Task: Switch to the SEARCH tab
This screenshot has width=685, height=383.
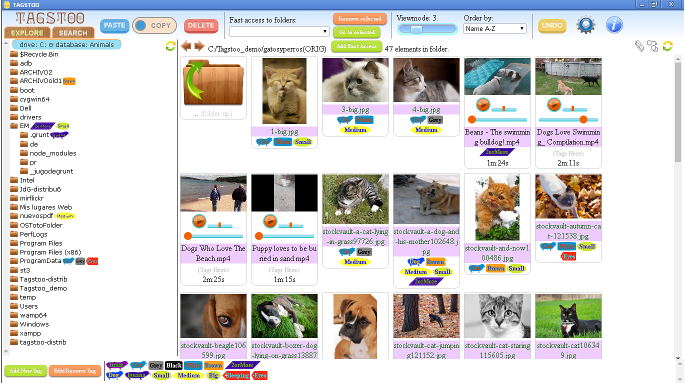Action: [x=73, y=33]
